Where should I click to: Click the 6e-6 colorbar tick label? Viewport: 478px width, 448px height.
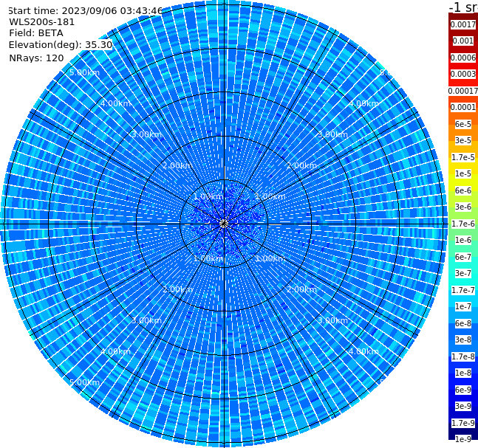[x=462, y=190]
